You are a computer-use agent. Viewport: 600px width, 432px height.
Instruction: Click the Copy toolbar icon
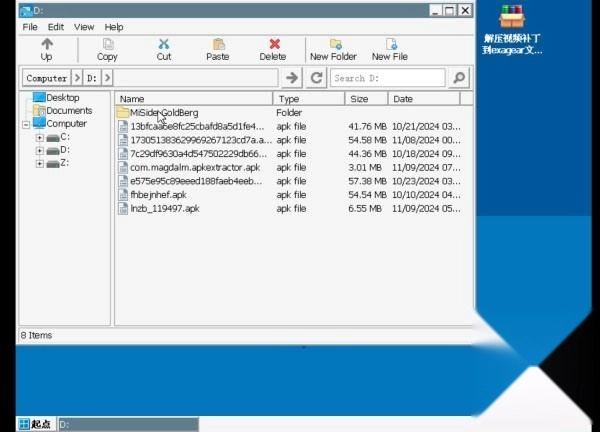coord(107,45)
